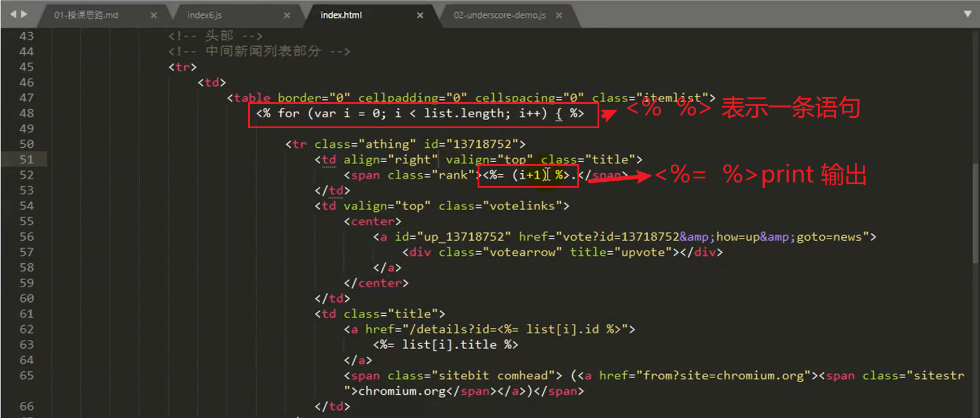Viewport: 980px width, 418px height.
Task: Switch to the 01-授课思路.md tab
Action: click(x=86, y=15)
